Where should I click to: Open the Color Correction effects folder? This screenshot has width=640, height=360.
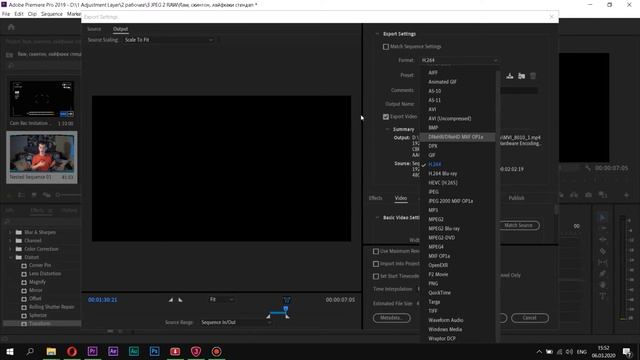pos(41,249)
